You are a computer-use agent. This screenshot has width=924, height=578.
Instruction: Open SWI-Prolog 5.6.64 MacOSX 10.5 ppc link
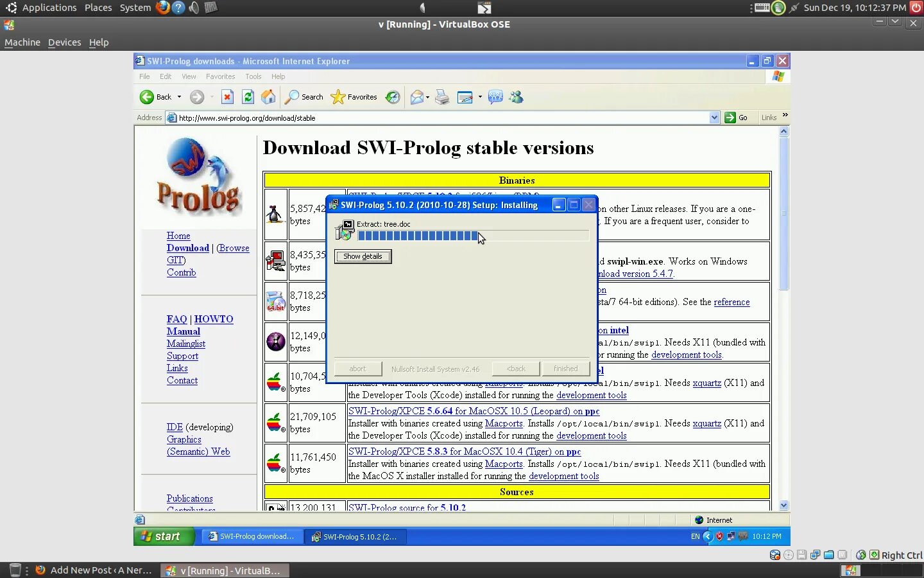[474, 411]
